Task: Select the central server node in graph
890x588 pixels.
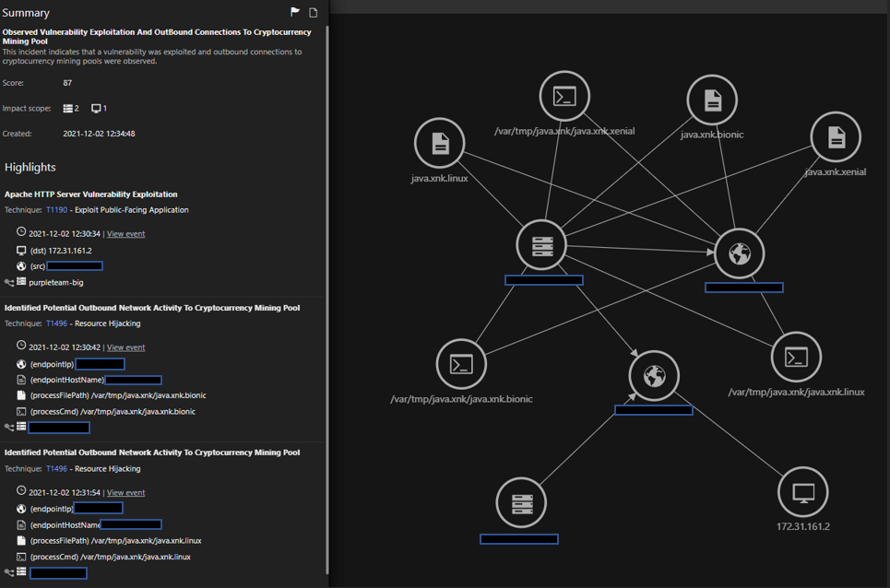Action: coord(542,245)
